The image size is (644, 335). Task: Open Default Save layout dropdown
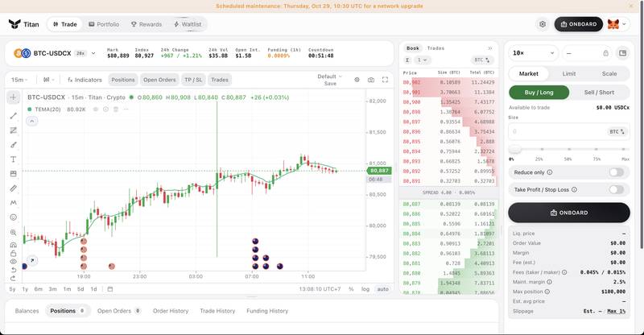click(x=329, y=80)
